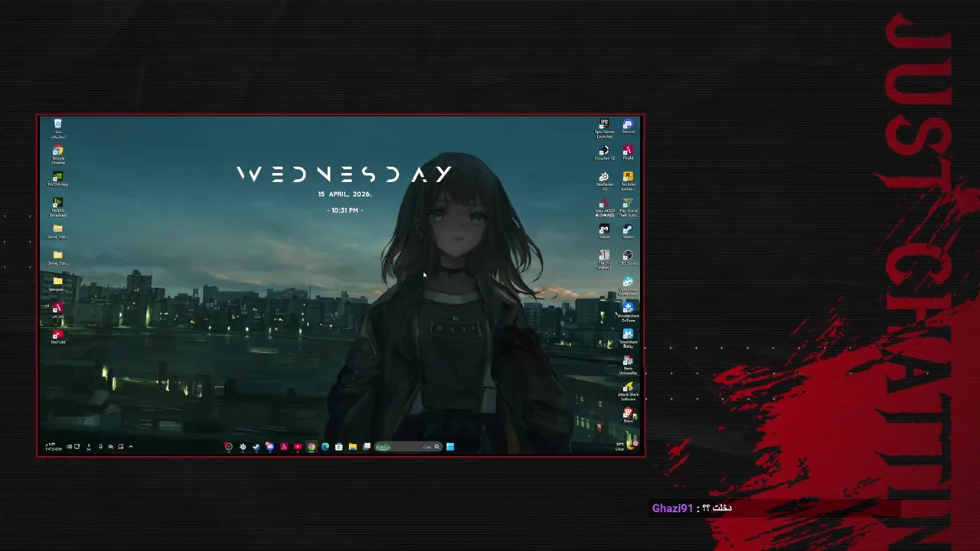Screen dimensions: 980x551
Task: Open the Revo Uninstaller desktop icon
Action: 628,365
